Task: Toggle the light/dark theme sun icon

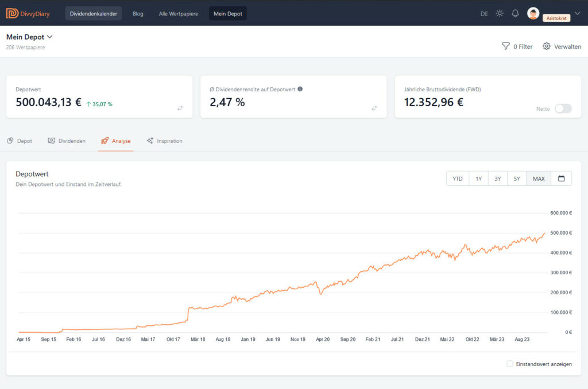Action: [500, 14]
